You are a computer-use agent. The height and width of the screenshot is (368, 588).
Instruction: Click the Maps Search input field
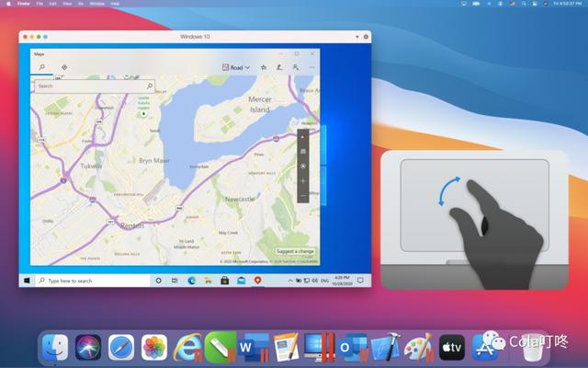click(x=95, y=86)
